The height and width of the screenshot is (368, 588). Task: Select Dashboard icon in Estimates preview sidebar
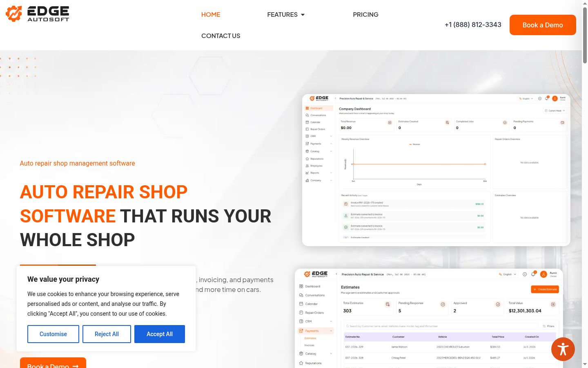click(x=301, y=286)
